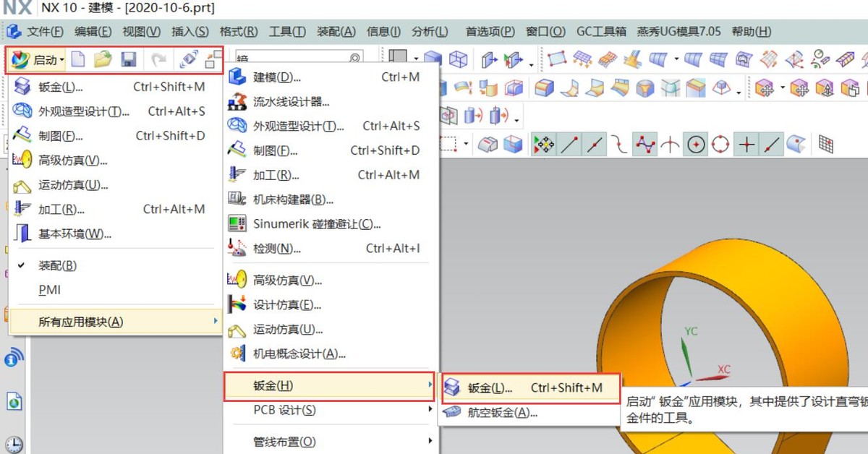The width and height of the screenshot is (868, 454).
Task: Open the 首选项(P) menu
Action: (490, 31)
